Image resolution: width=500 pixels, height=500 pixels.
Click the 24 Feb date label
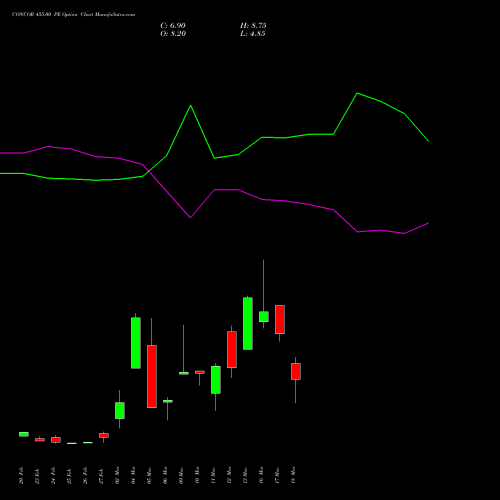point(53,475)
